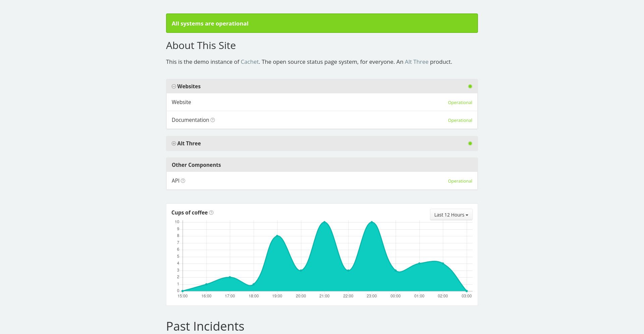Click the 18:00 x-axis label
644x334 pixels.
click(x=254, y=296)
